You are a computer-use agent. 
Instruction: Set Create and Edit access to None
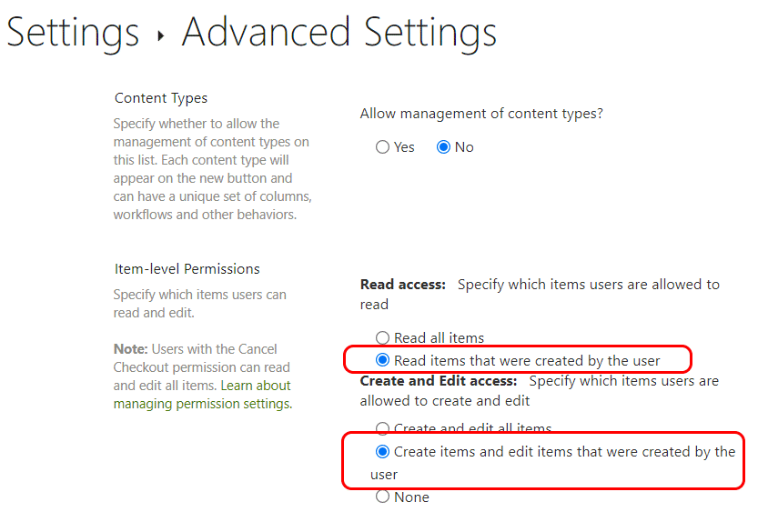tap(383, 497)
